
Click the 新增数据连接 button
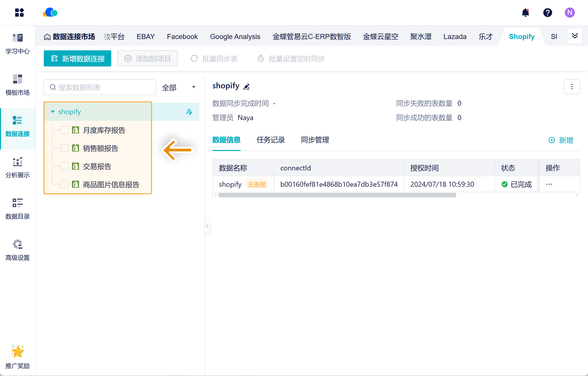(78, 58)
